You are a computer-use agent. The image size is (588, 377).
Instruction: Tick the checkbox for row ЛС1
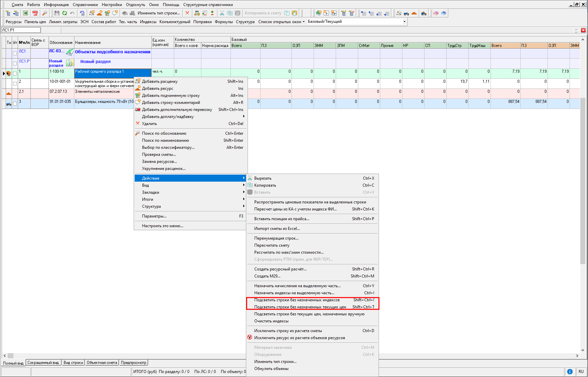[15, 53]
